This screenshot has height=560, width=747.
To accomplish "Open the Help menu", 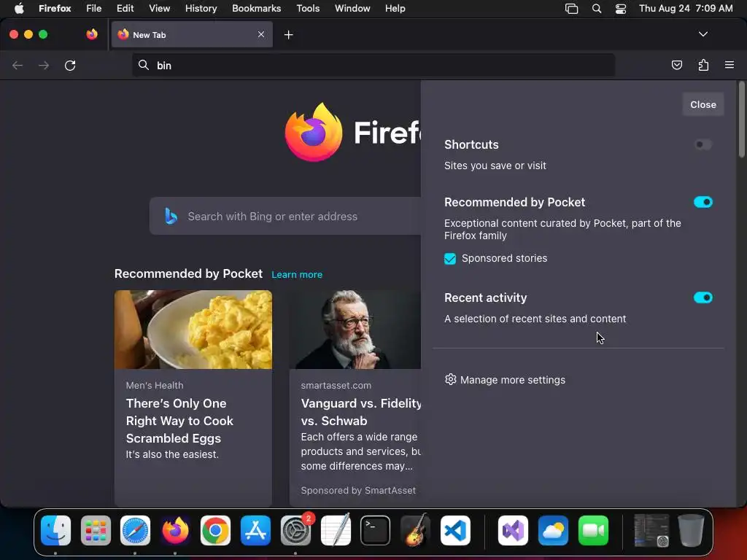I will click(395, 8).
